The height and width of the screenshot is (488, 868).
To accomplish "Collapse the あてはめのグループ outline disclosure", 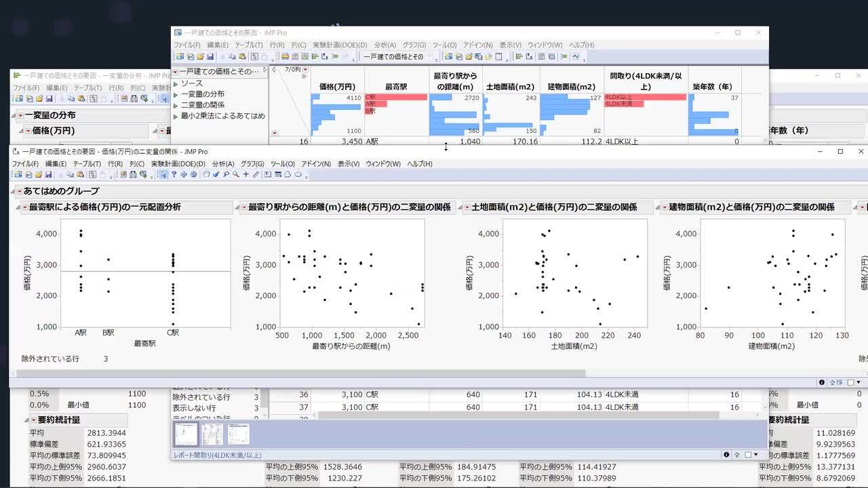I will (x=13, y=191).
